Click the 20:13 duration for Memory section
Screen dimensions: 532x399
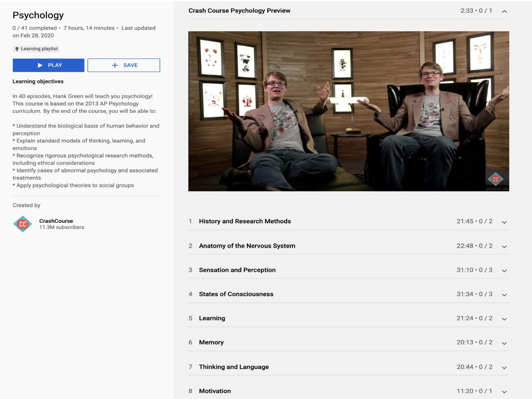[465, 342]
